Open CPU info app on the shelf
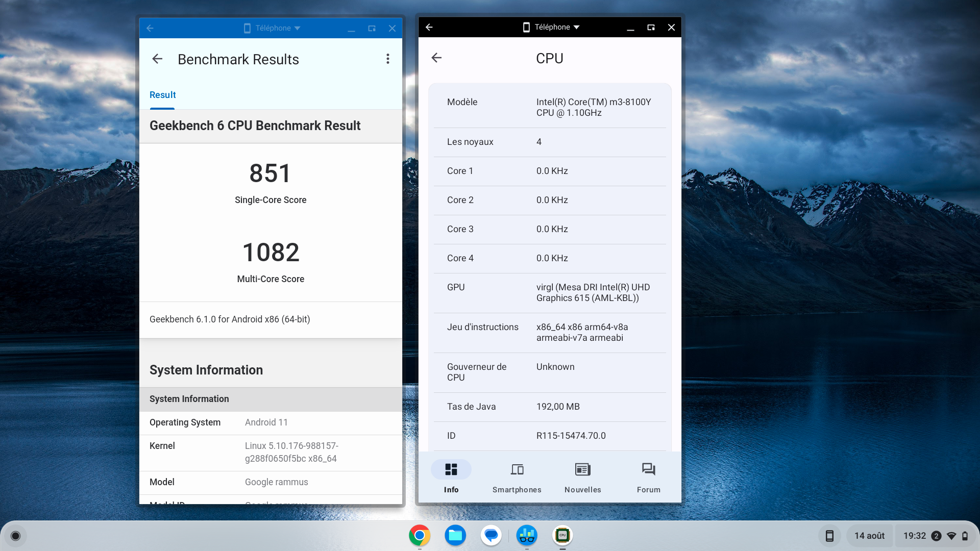The height and width of the screenshot is (551, 980). point(562,536)
